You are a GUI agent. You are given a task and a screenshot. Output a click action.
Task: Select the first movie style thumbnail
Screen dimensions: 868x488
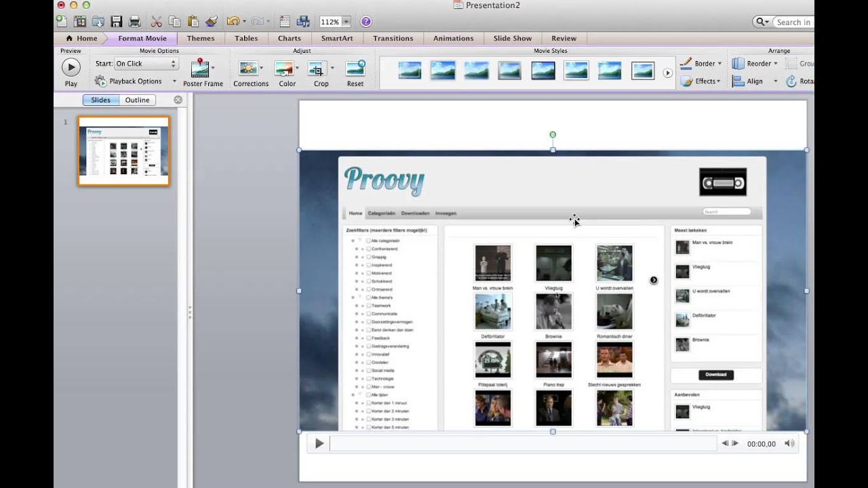(410, 70)
